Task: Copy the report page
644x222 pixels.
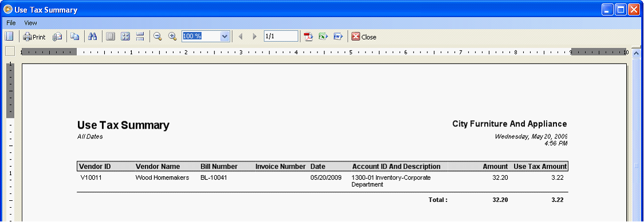Action: (x=74, y=37)
